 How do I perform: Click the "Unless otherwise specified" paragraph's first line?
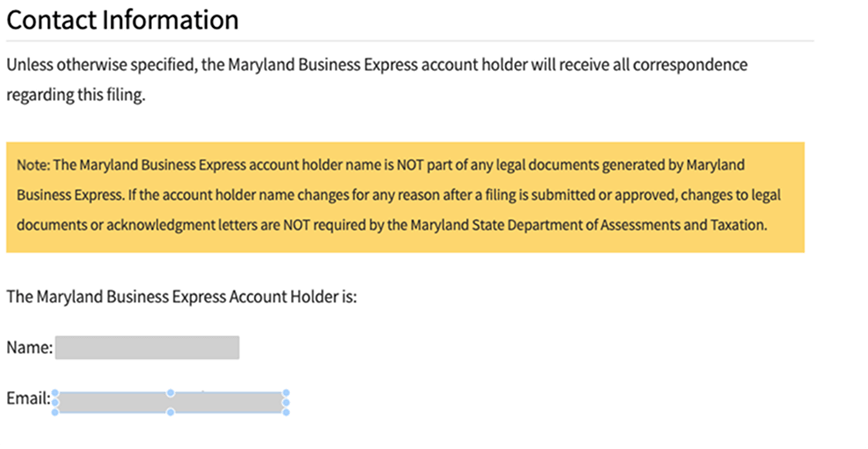coord(377,66)
